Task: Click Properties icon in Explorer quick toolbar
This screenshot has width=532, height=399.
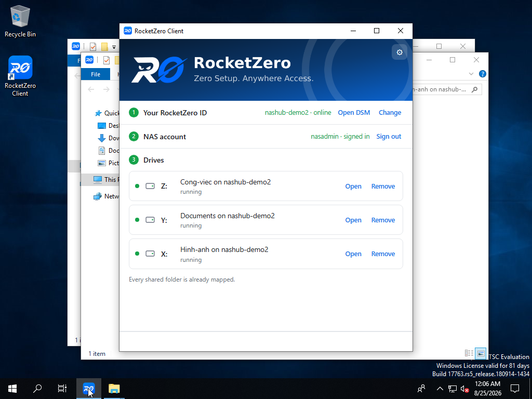Action: pyautogui.click(x=107, y=60)
